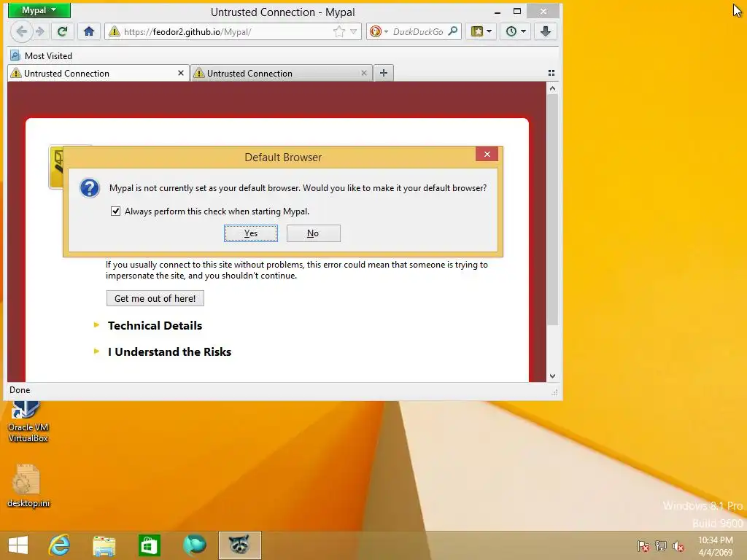Viewport: 747px width, 560px height.
Task: Click the page scrollbar down arrow
Action: pyautogui.click(x=552, y=376)
